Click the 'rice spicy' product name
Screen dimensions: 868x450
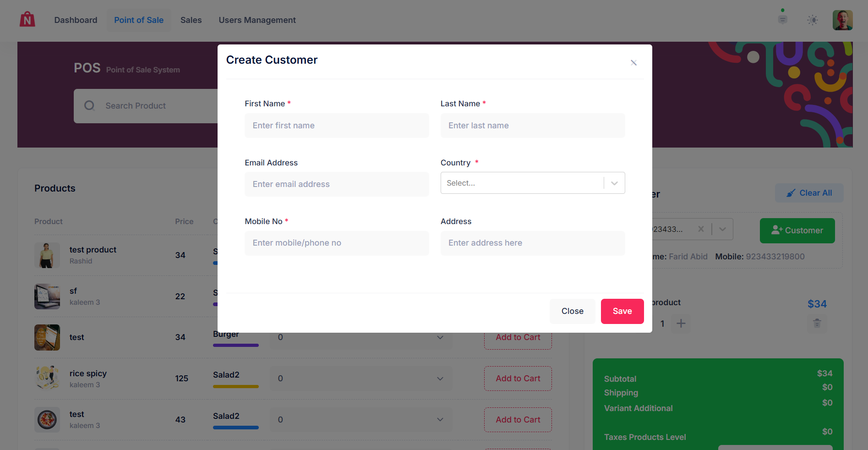tap(88, 373)
